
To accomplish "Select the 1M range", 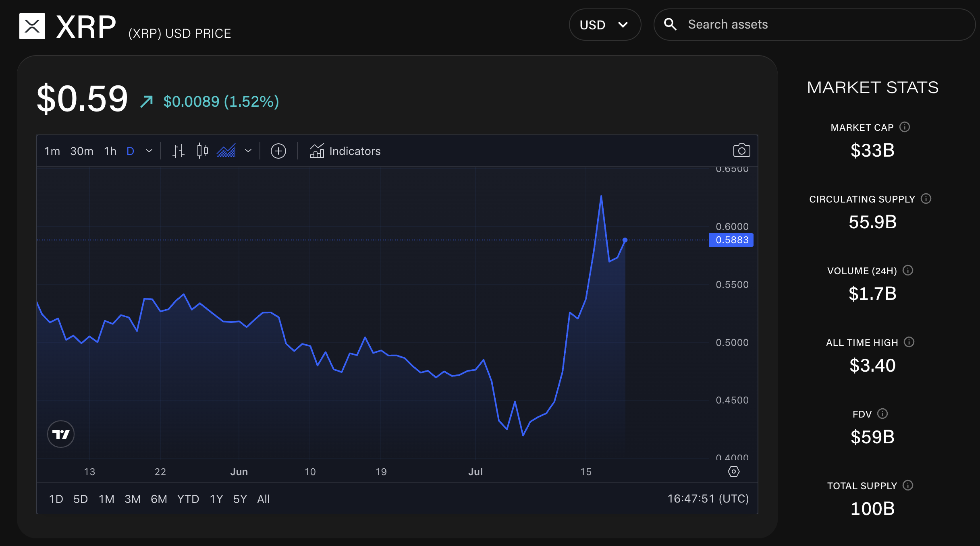I will [106, 499].
